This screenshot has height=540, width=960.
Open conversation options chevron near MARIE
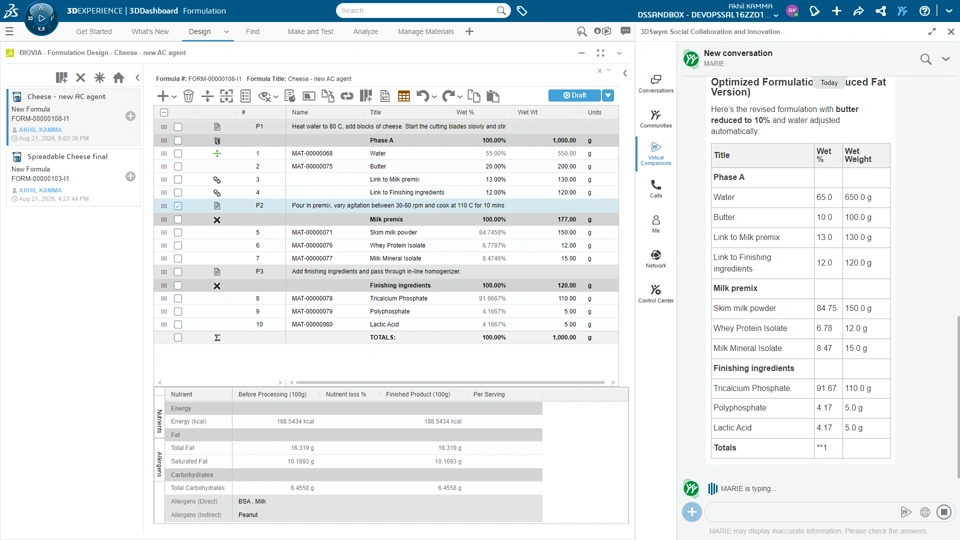(946, 59)
